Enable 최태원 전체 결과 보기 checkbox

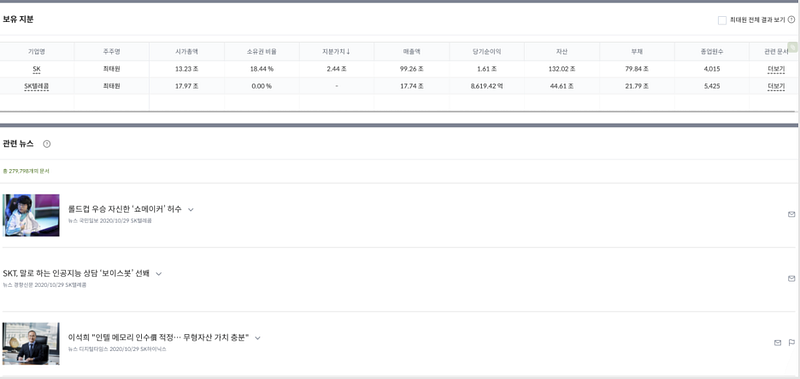pos(722,20)
